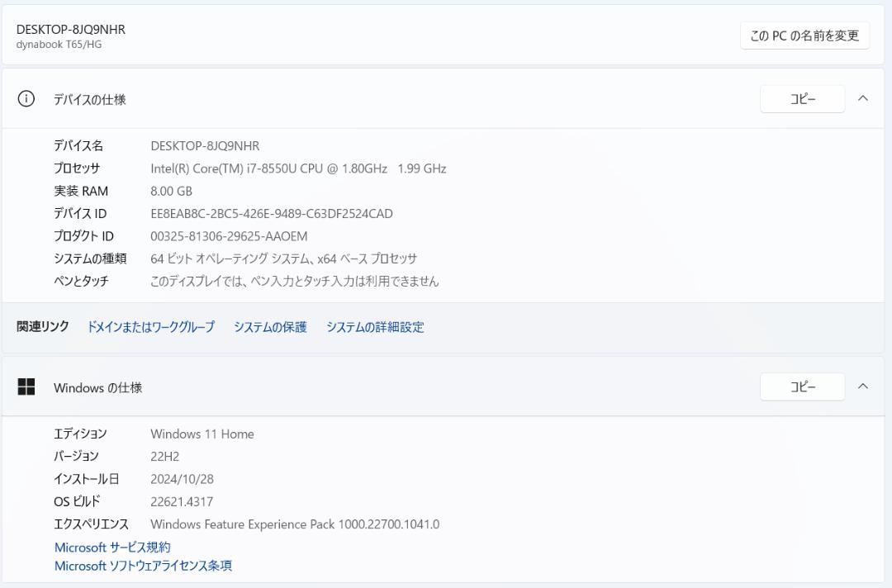This screenshot has width=892, height=588.
Task: Click the ペンとタッチ label
Action: [81, 281]
